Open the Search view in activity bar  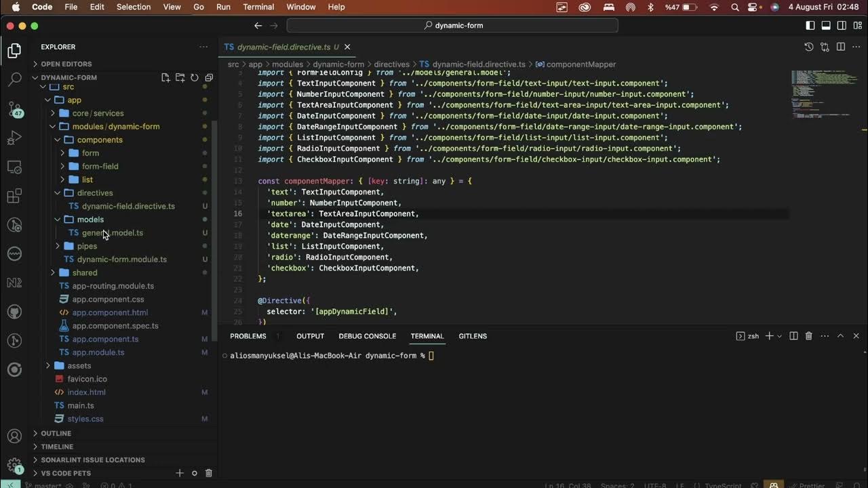(14, 79)
